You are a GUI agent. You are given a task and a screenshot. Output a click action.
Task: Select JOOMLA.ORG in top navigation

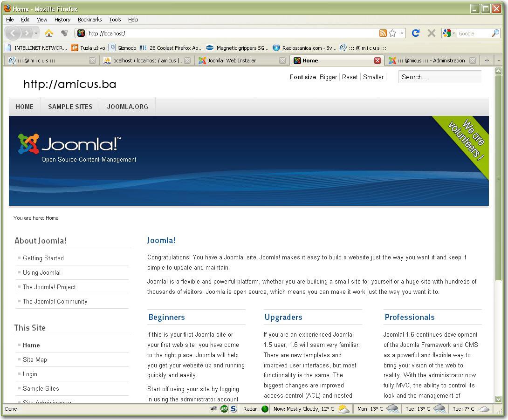click(x=128, y=107)
